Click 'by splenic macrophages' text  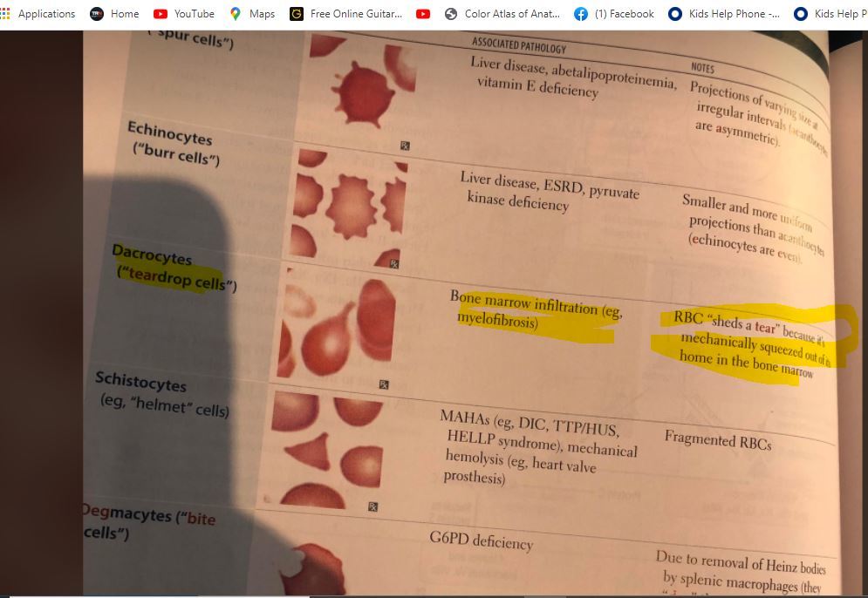(731, 581)
